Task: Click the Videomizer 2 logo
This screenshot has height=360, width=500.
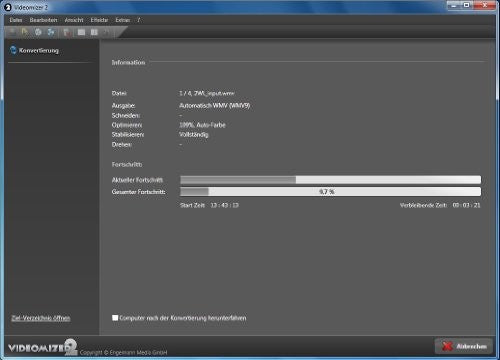Action: click(42, 347)
